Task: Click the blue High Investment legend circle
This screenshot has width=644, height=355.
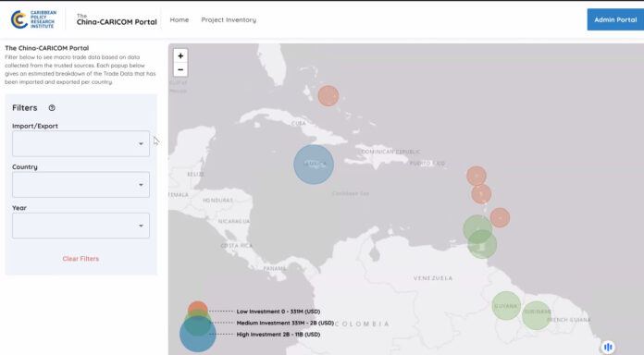Action: pos(198,335)
